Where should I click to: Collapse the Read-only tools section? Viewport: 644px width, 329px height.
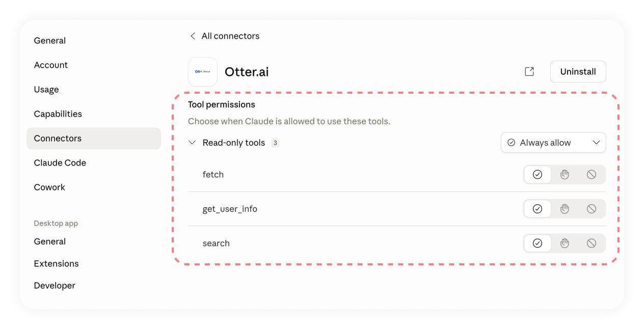coord(192,143)
